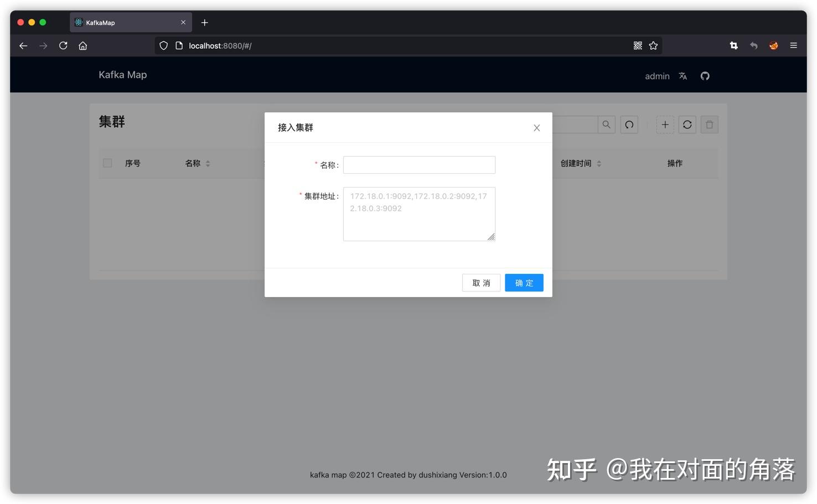Click the kafka map footer text
The image size is (817, 504).
coord(408,475)
